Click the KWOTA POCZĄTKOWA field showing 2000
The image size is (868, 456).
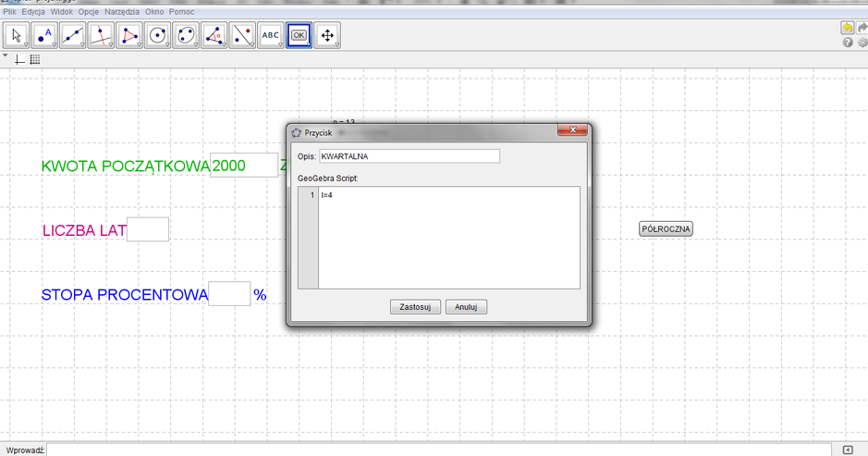(x=244, y=166)
